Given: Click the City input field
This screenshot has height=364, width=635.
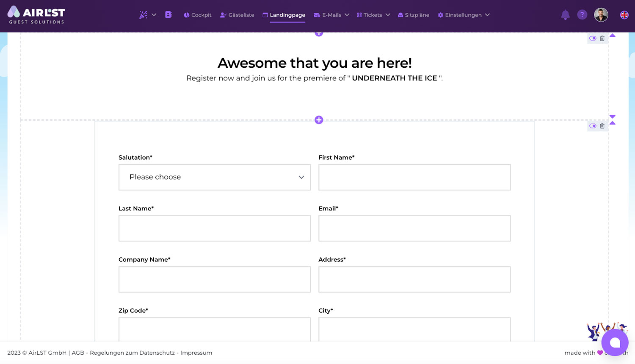Looking at the screenshot, I should 414,329.
